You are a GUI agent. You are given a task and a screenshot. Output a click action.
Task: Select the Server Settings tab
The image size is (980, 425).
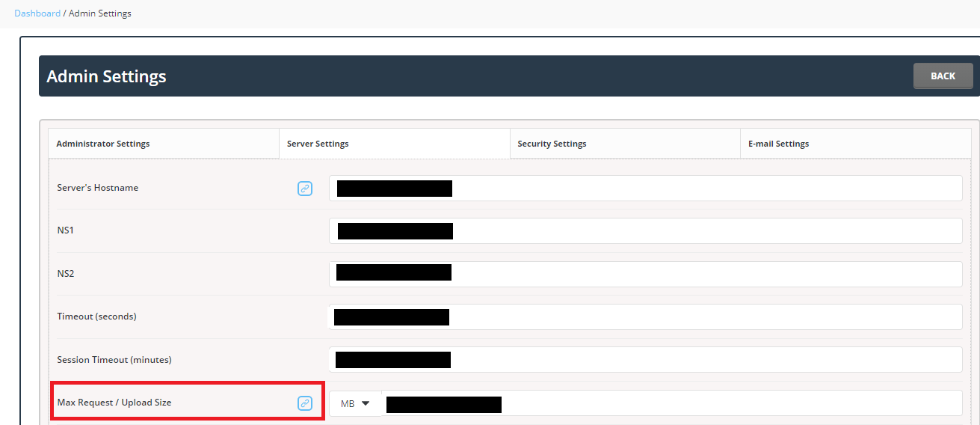click(318, 144)
